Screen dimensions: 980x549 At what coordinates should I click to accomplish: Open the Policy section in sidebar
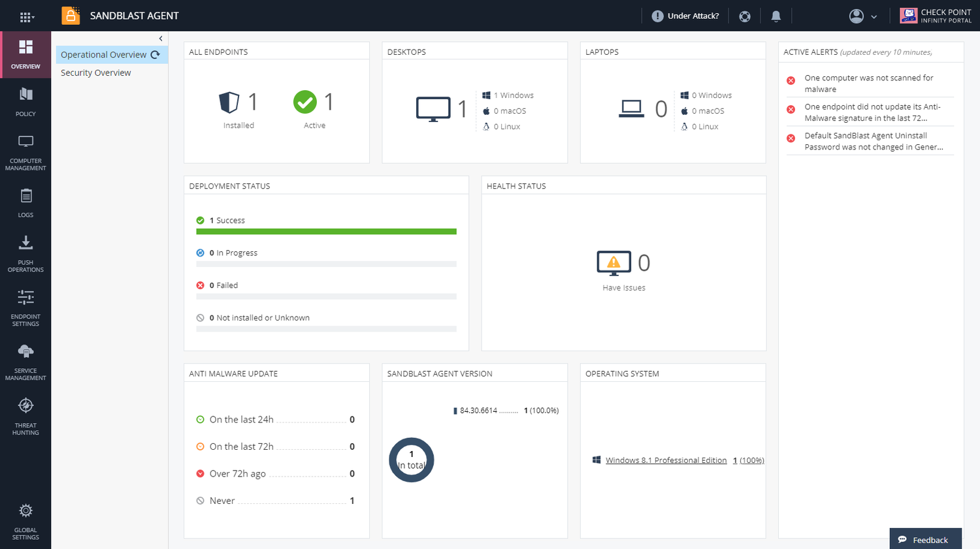(25, 102)
